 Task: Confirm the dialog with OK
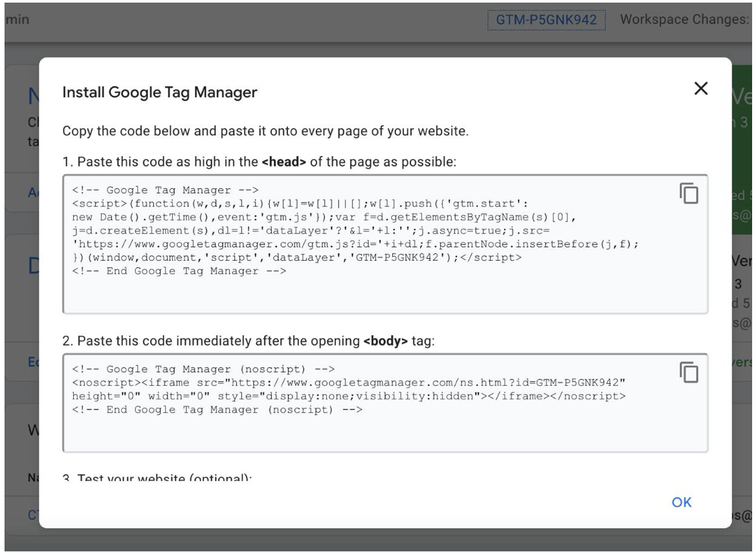pos(682,502)
